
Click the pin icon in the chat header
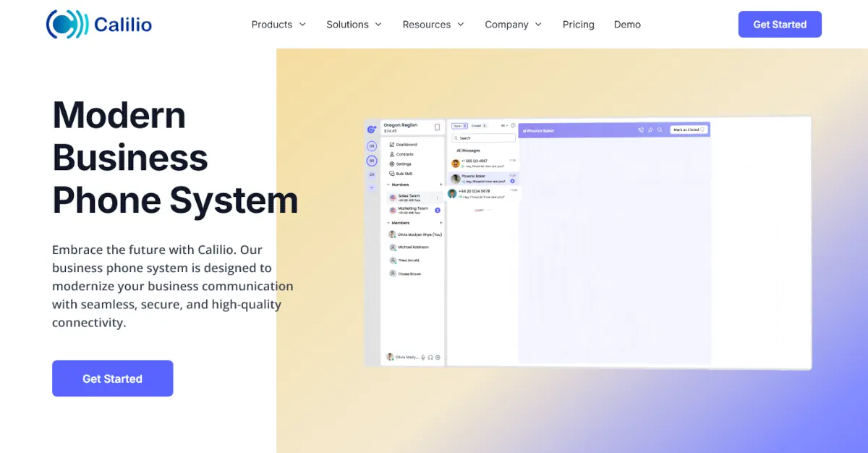click(650, 130)
